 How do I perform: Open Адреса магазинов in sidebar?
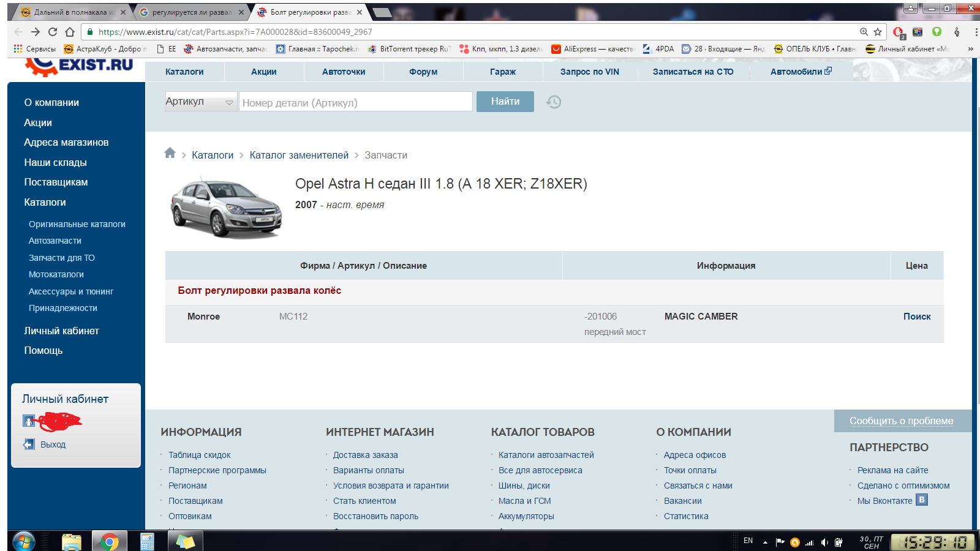tap(66, 143)
